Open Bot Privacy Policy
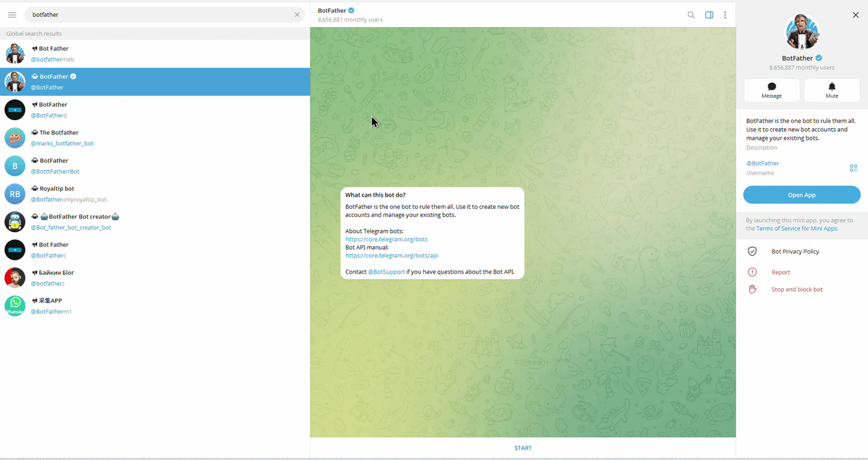The image size is (868, 460). point(795,252)
